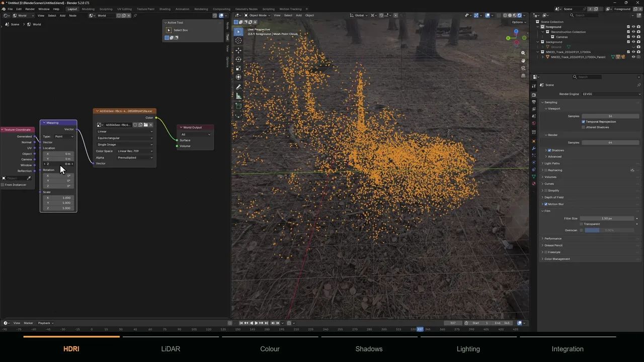Expand the Color Management panel

pos(556,259)
